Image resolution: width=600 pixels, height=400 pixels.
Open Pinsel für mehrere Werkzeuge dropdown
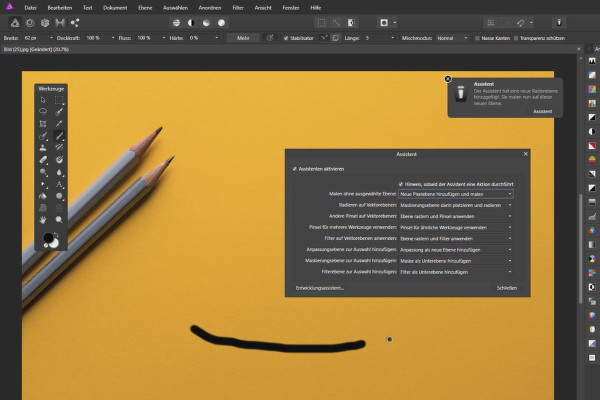tap(455, 227)
